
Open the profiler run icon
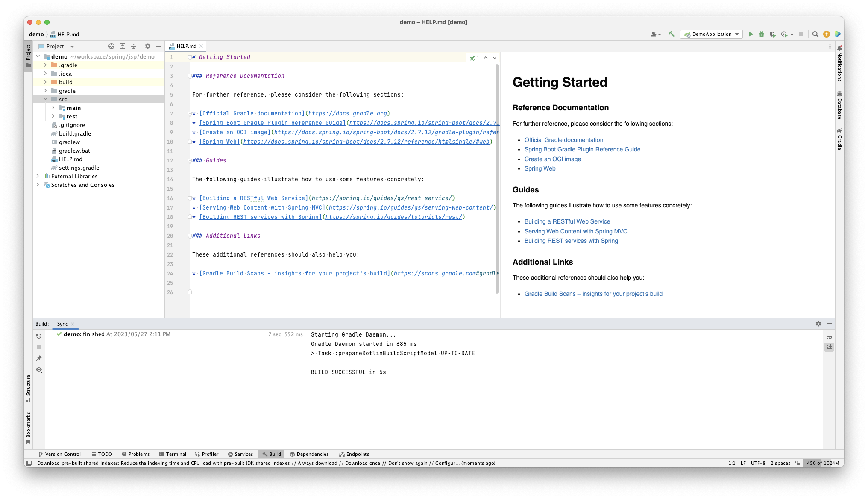[784, 34]
